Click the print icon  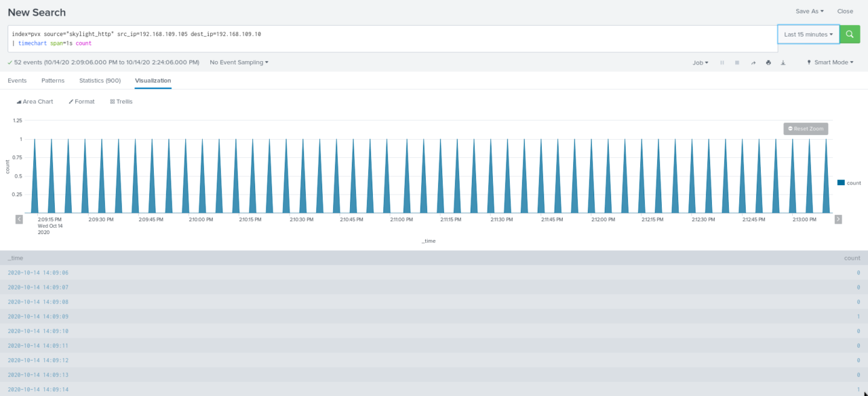pyautogui.click(x=768, y=62)
